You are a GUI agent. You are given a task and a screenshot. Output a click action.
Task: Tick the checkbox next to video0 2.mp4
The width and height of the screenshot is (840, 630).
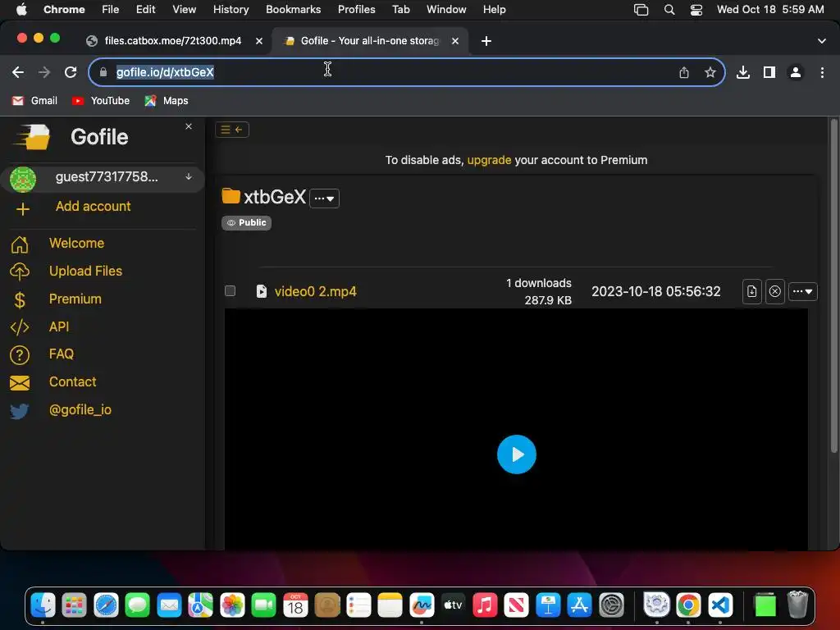pos(230,291)
